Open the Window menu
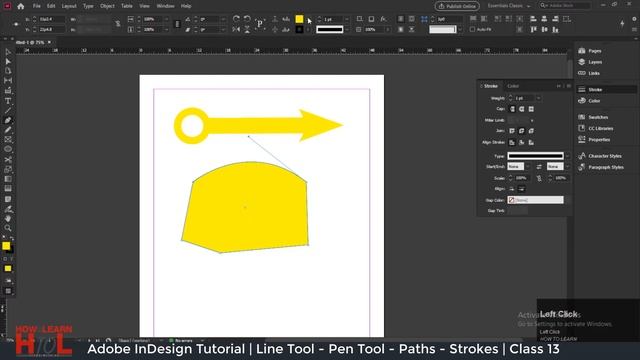The width and height of the screenshot is (640, 360). pos(165,6)
